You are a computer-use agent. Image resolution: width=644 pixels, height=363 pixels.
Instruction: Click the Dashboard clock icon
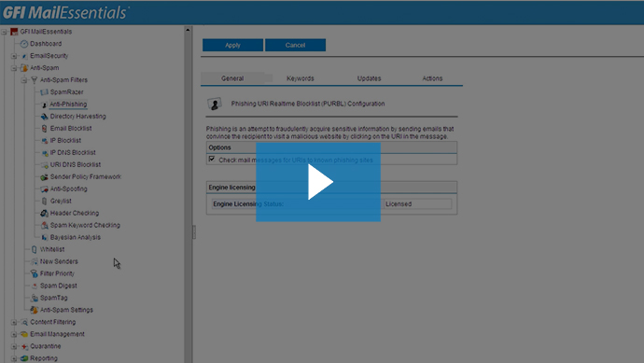pos(24,44)
